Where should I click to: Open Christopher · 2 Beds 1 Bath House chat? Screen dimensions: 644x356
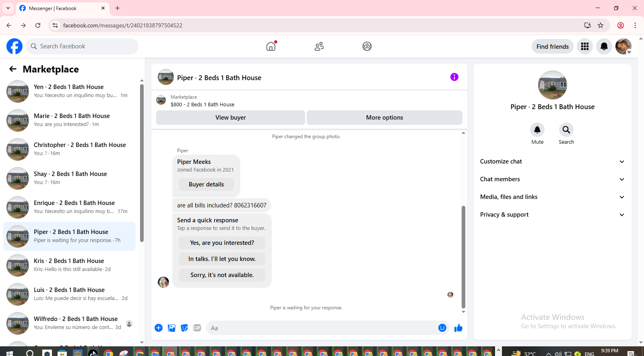click(69, 149)
